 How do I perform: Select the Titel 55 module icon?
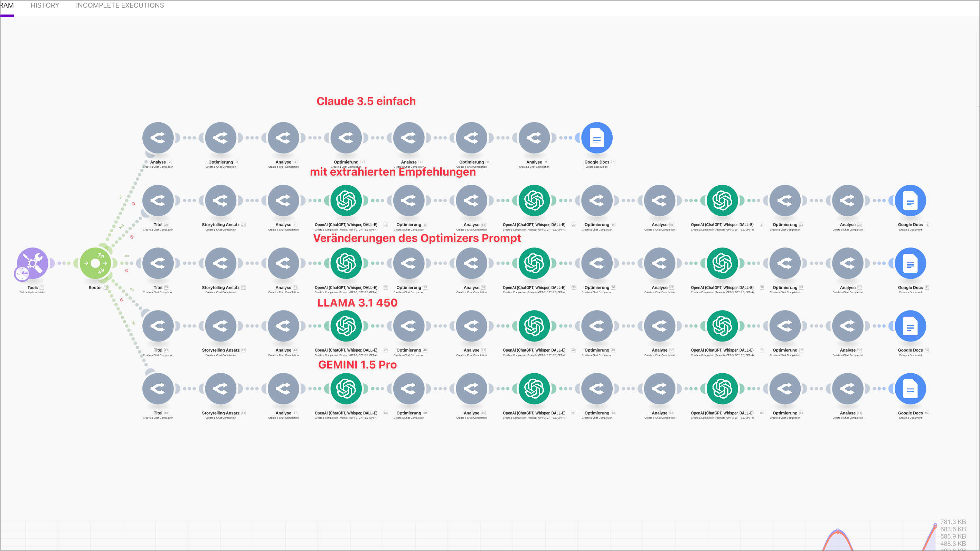158,389
